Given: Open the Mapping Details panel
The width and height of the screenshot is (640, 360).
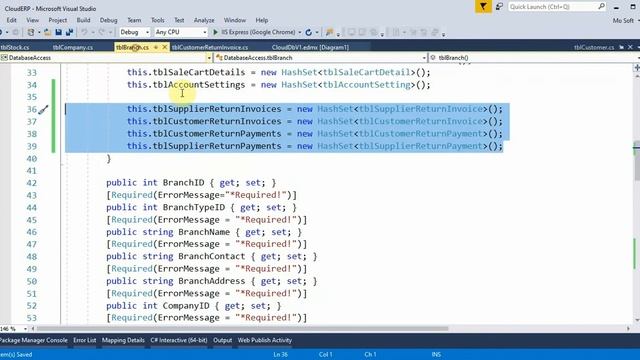Looking at the screenshot, I should 123,340.
